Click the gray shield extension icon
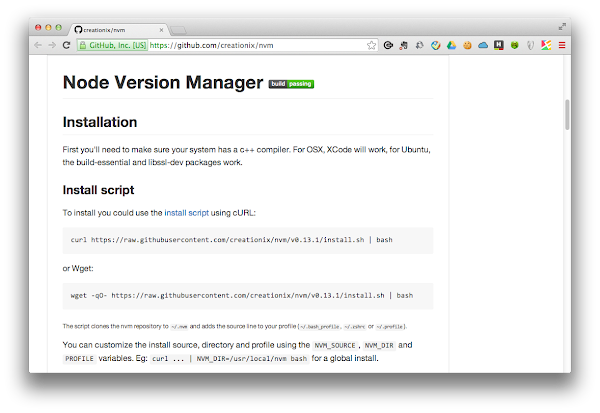This screenshot has width=600, height=413. (x=530, y=46)
